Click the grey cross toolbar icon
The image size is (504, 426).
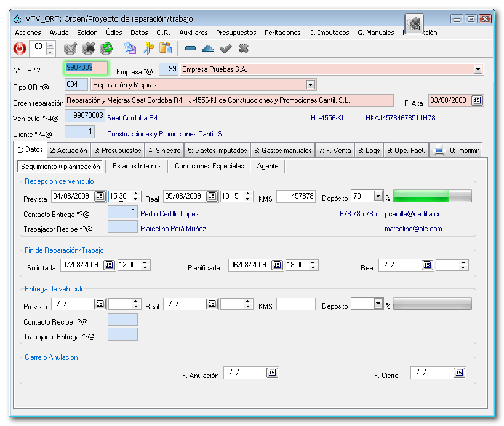pyautogui.click(x=244, y=49)
